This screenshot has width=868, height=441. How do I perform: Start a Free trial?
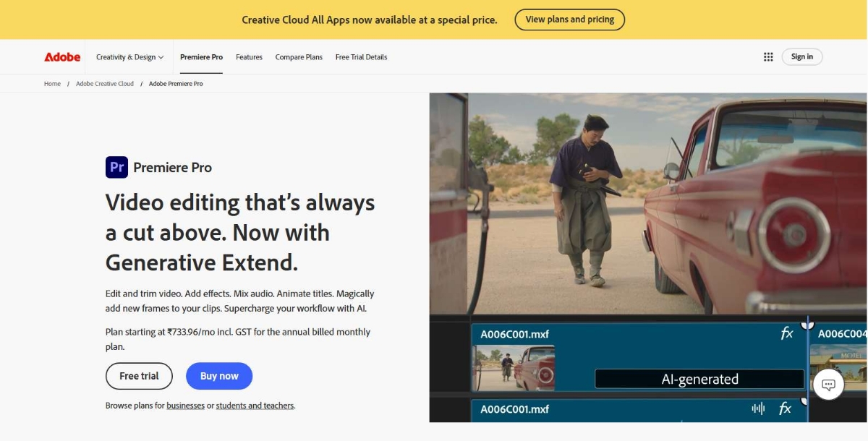[x=139, y=376]
